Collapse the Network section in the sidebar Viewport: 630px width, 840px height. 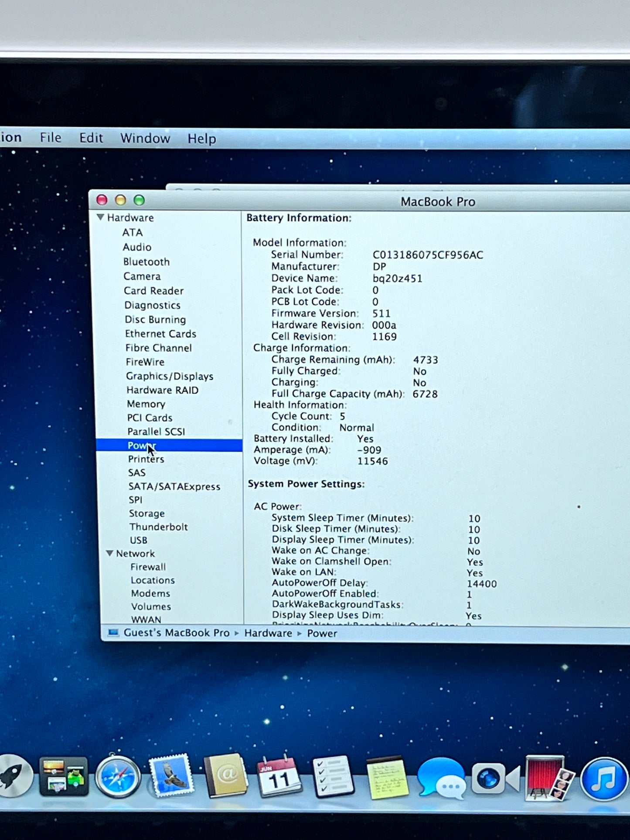click(x=110, y=553)
